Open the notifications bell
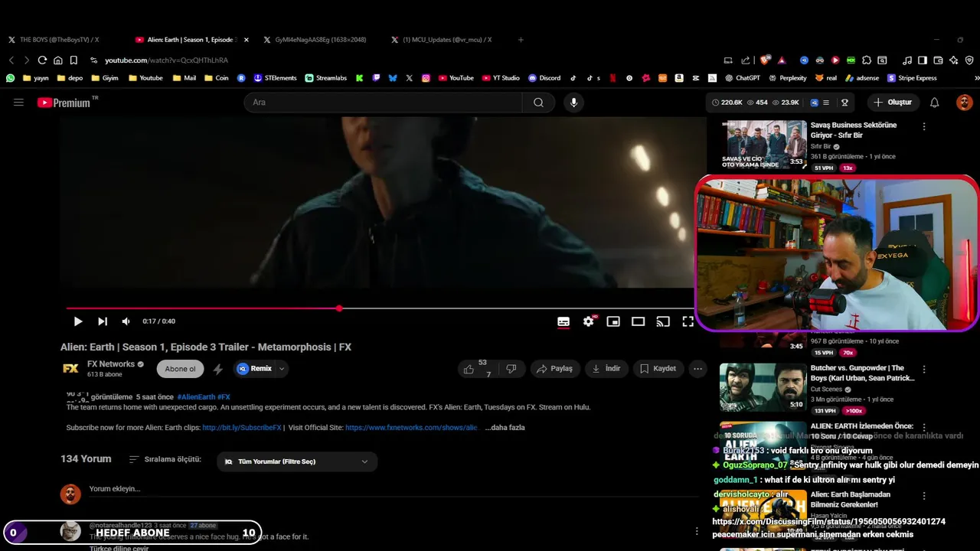Image resolution: width=980 pixels, height=551 pixels. (x=935, y=103)
